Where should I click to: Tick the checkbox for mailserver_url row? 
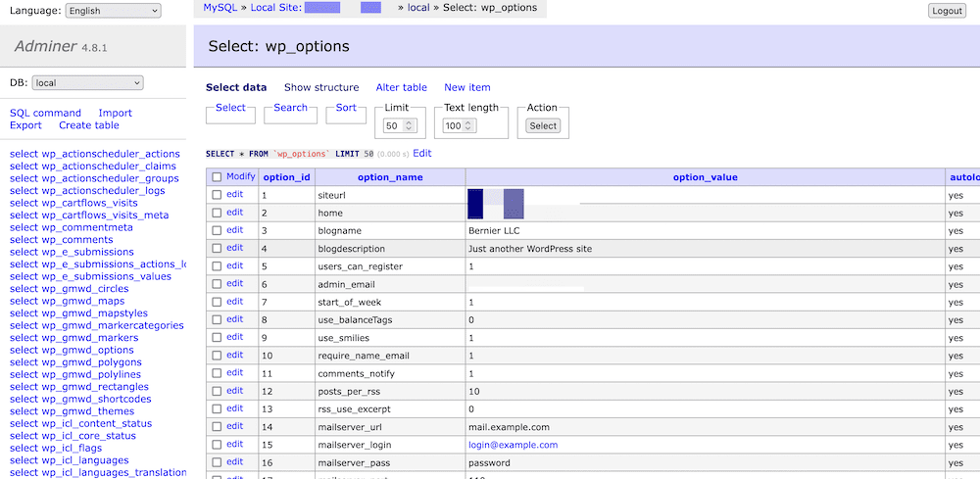(x=217, y=427)
